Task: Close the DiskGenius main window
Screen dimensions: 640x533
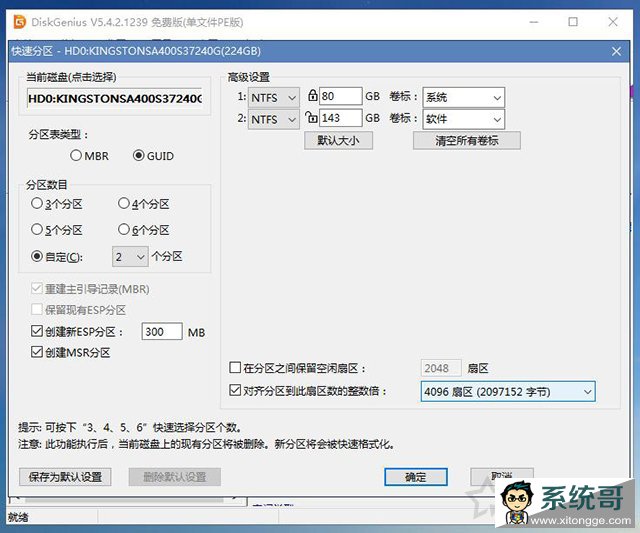Action: pyautogui.click(x=613, y=22)
